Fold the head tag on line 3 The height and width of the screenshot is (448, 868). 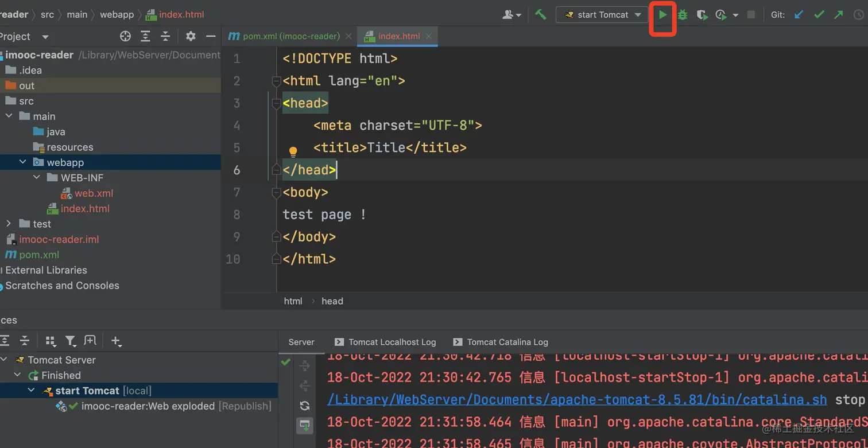[276, 104]
